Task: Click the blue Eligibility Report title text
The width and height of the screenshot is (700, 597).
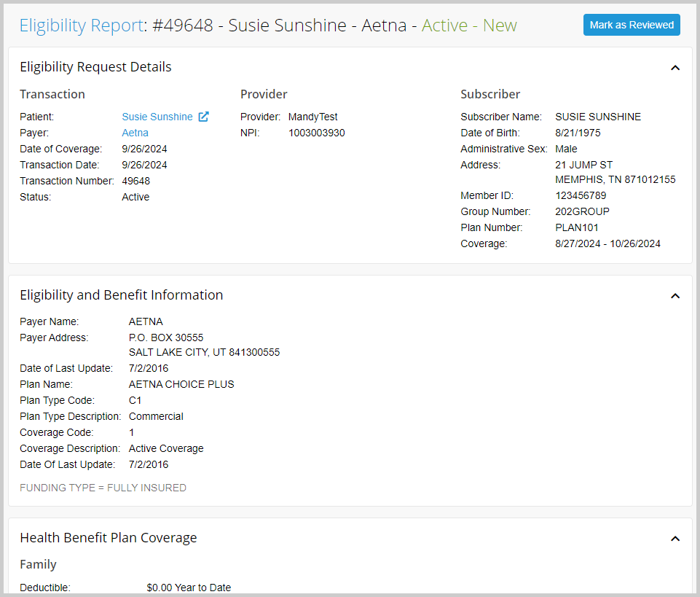Action: pyautogui.click(x=81, y=26)
